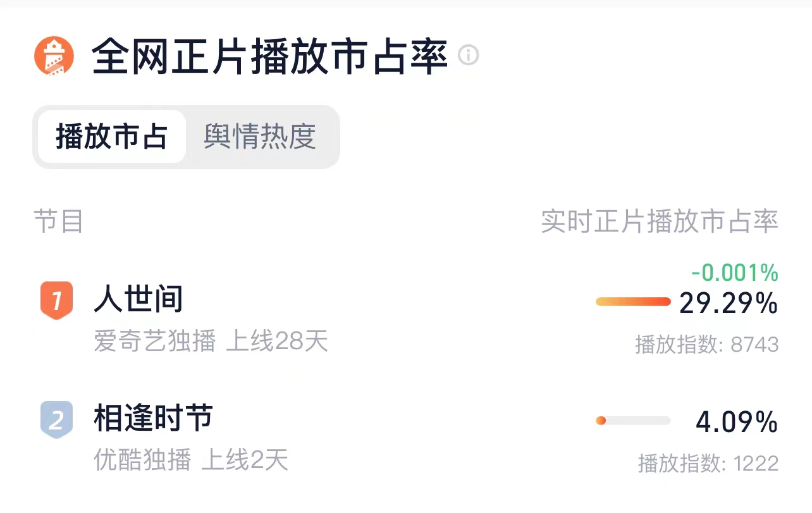The image size is (812, 513).
Task: Open the info tooltip next to the title
Action: tap(468, 56)
